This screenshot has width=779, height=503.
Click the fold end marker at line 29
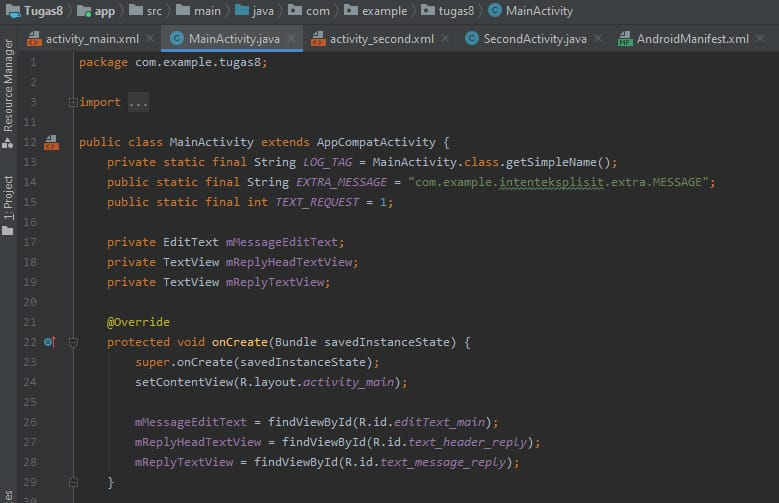tap(73, 482)
